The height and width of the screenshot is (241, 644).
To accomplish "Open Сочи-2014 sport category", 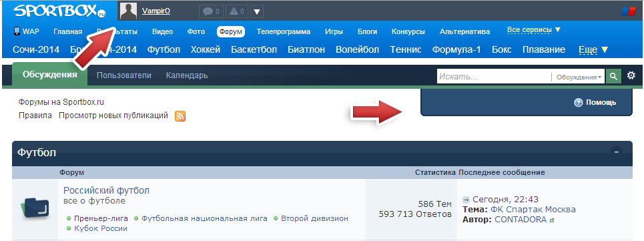I will click(36, 49).
